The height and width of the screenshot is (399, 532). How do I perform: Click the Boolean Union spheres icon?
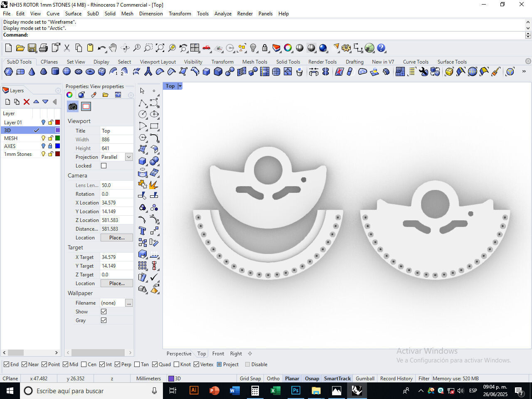tap(154, 161)
